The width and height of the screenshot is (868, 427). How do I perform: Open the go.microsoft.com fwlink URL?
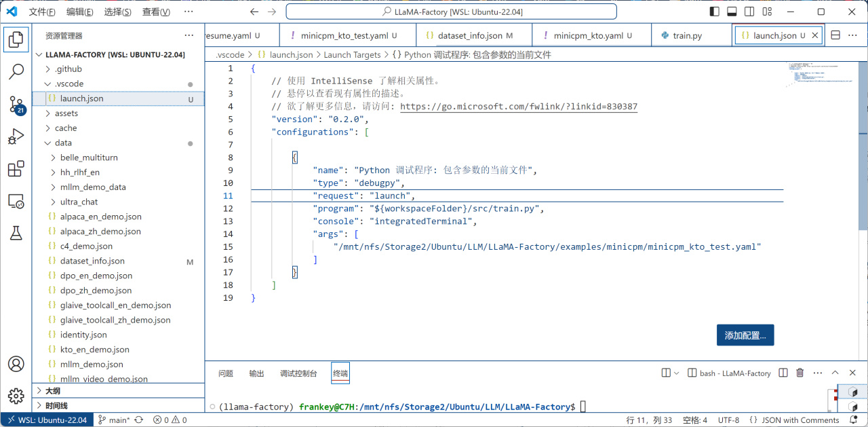click(518, 107)
